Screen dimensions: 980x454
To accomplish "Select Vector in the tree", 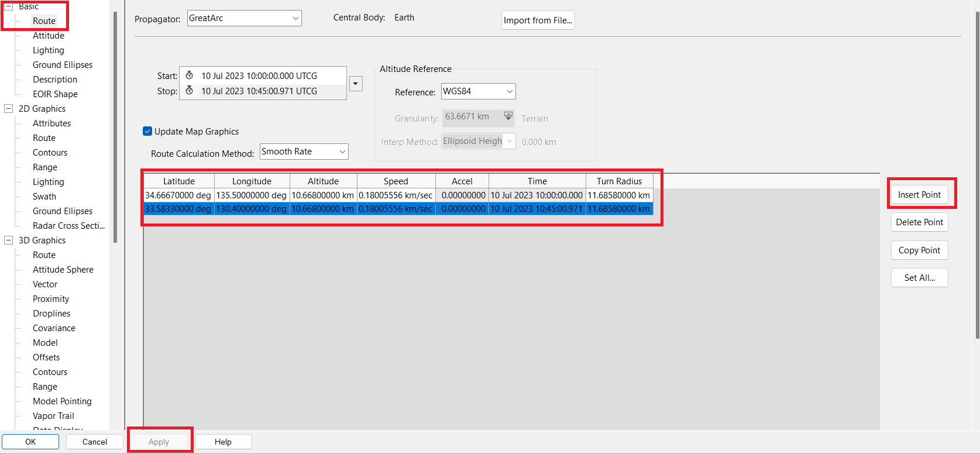I will [x=45, y=284].
